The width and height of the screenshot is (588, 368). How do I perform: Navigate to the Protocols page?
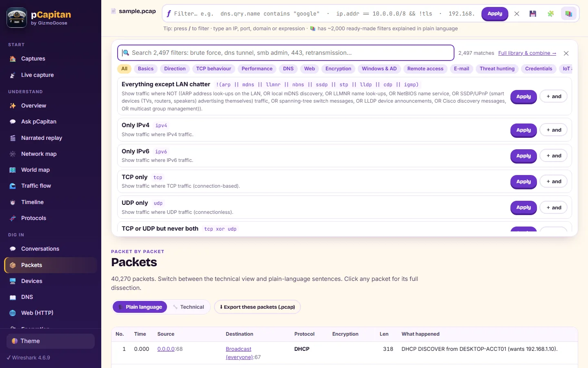tap(51, 218)
